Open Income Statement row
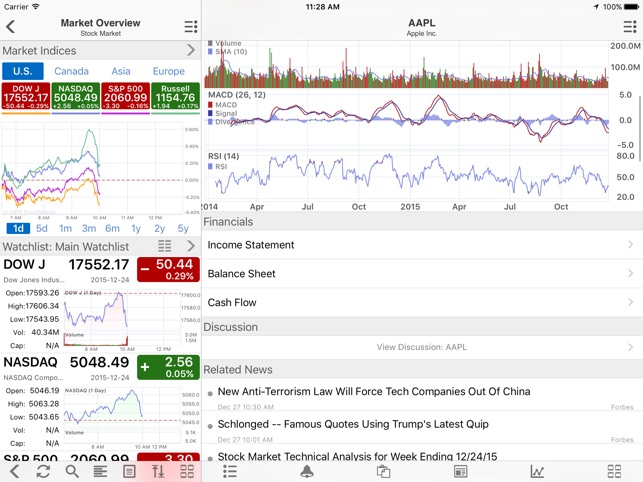The height and width of the screenshot is (482, 643). coord(422,245)
